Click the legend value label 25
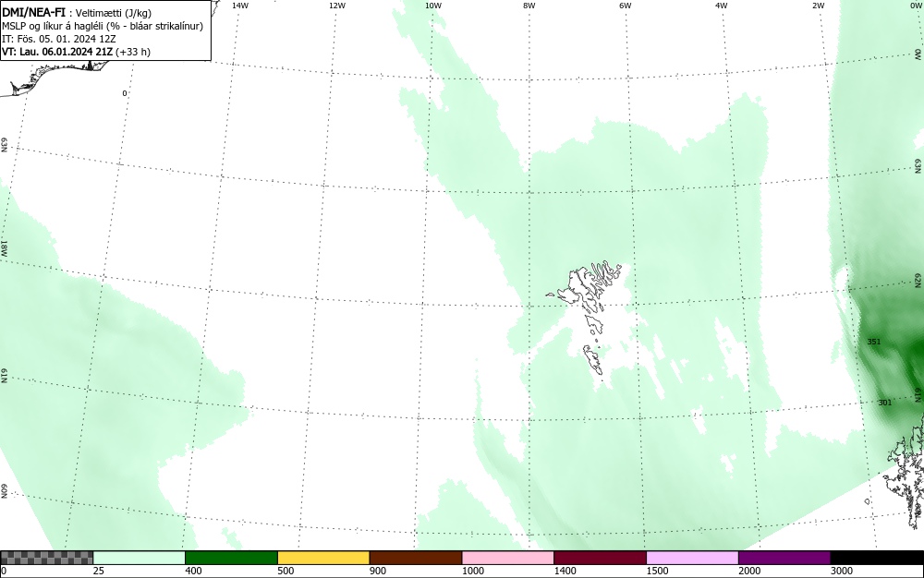Image resolution: width=924 pixels, height=578 pixels. point(99,571)
